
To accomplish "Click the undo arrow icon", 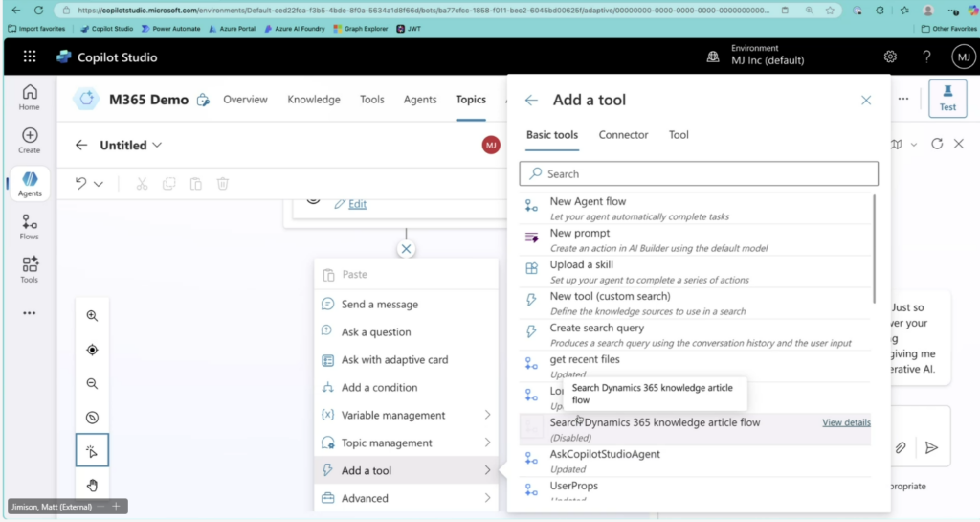I will click(x=80, y=183).
